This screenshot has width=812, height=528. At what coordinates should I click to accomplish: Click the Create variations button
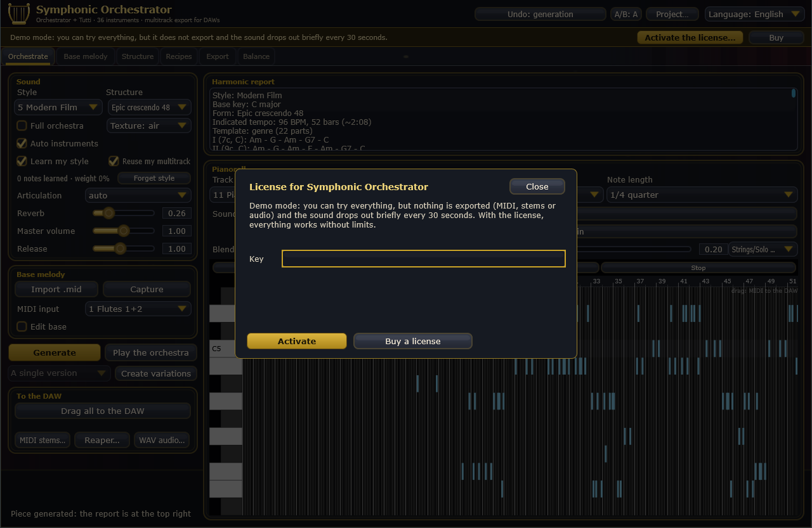[x=156, y=373]
